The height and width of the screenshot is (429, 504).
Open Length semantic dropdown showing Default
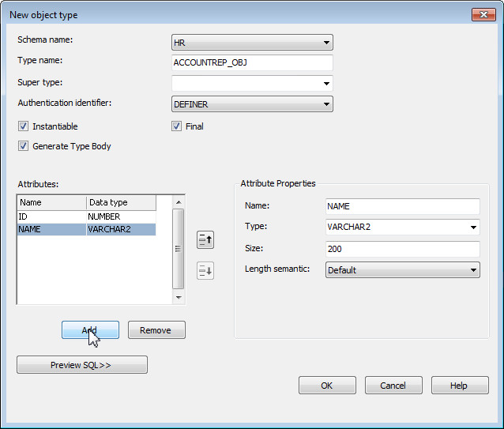[x=403, y=270]
